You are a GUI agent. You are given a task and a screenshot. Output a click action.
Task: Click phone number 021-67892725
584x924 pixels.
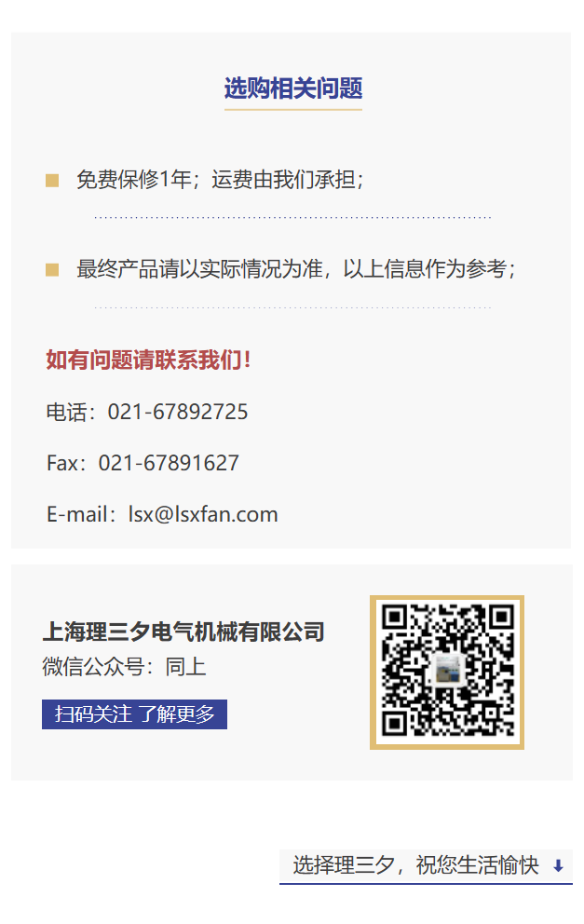[177, 412]
